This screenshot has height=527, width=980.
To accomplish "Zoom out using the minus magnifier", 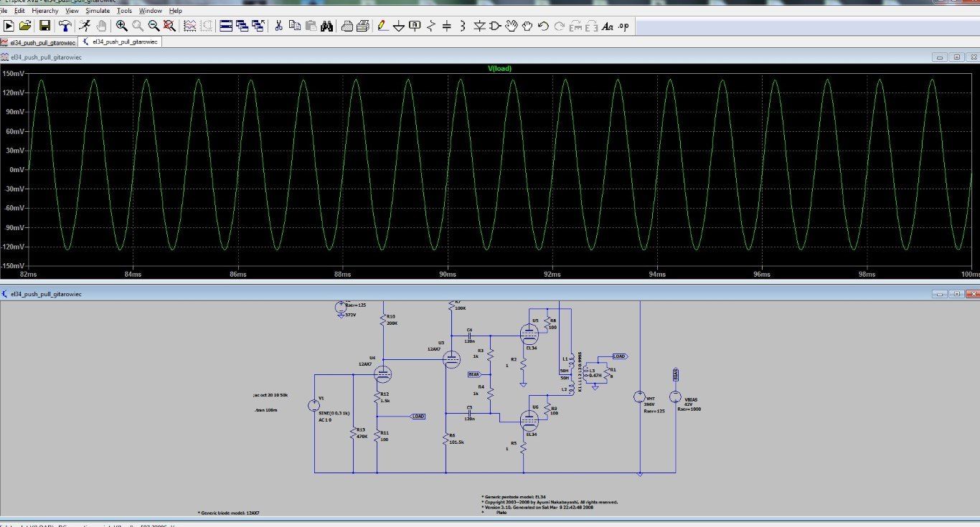I will [154, 26].
